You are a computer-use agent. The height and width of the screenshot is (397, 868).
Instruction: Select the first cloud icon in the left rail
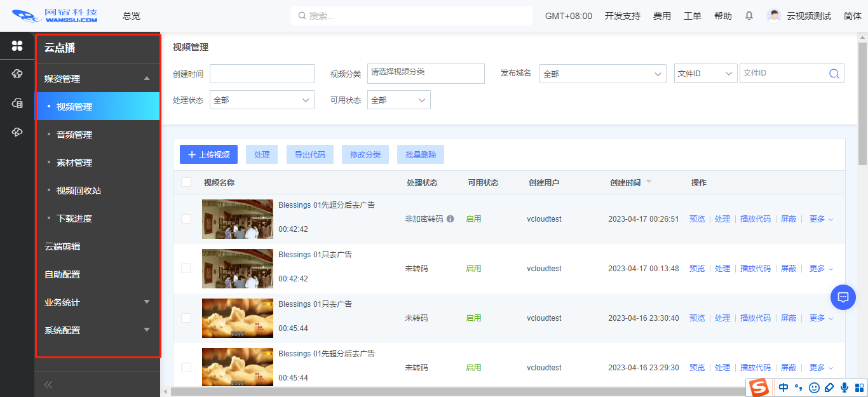coord(17,74)
